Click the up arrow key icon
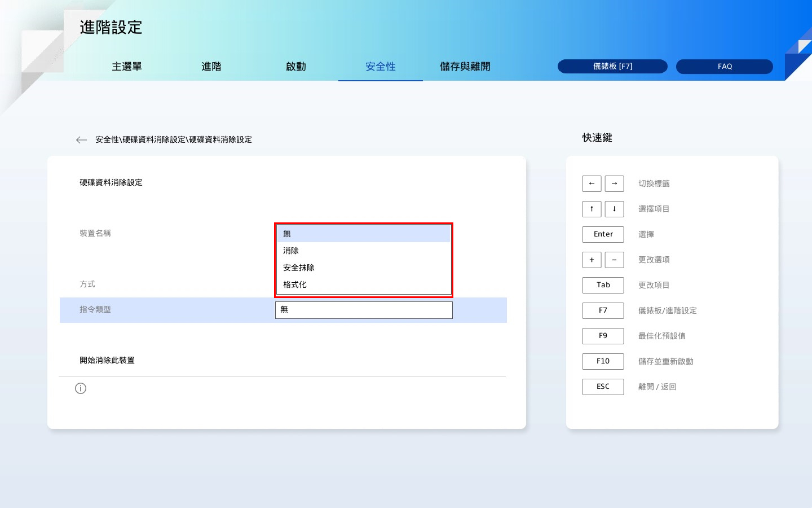This screenshot has height=508, width=812. [x=592, y=209]
